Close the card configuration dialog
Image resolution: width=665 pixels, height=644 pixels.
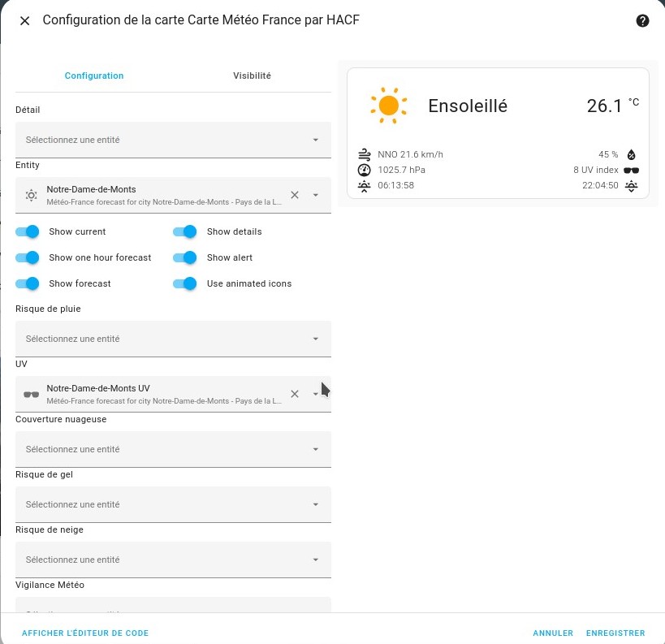click(x=24, y=21)
